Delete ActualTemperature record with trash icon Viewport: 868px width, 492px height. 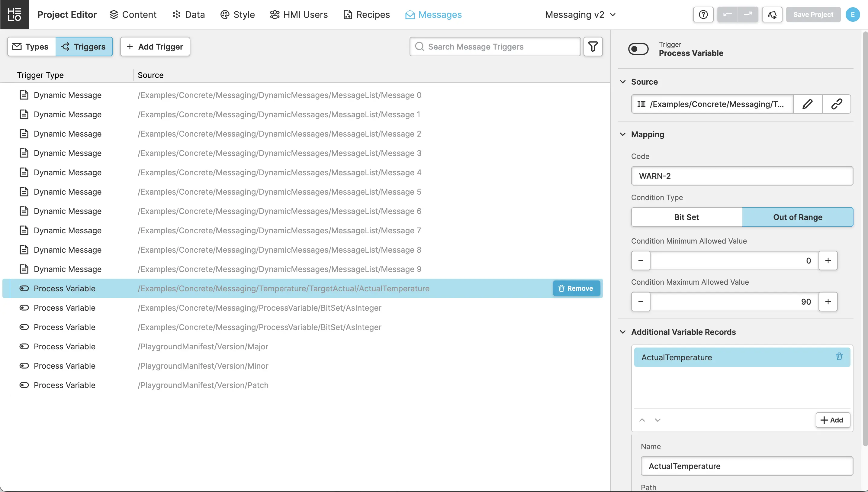tap(839, 357)
